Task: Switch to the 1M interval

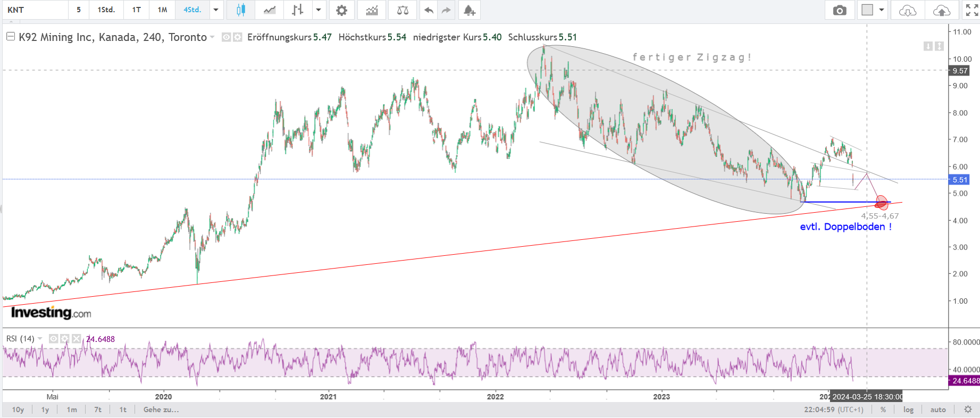Action: coord(162,10)
